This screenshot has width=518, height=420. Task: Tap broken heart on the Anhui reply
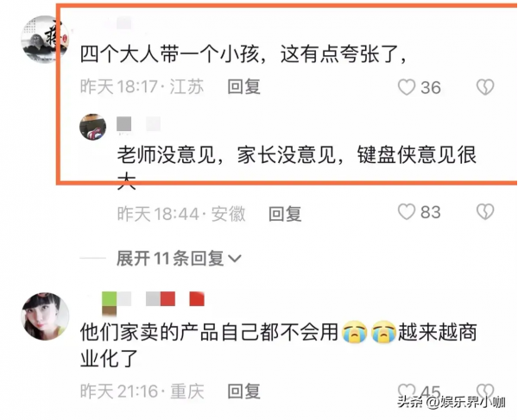tap(485, 212)
